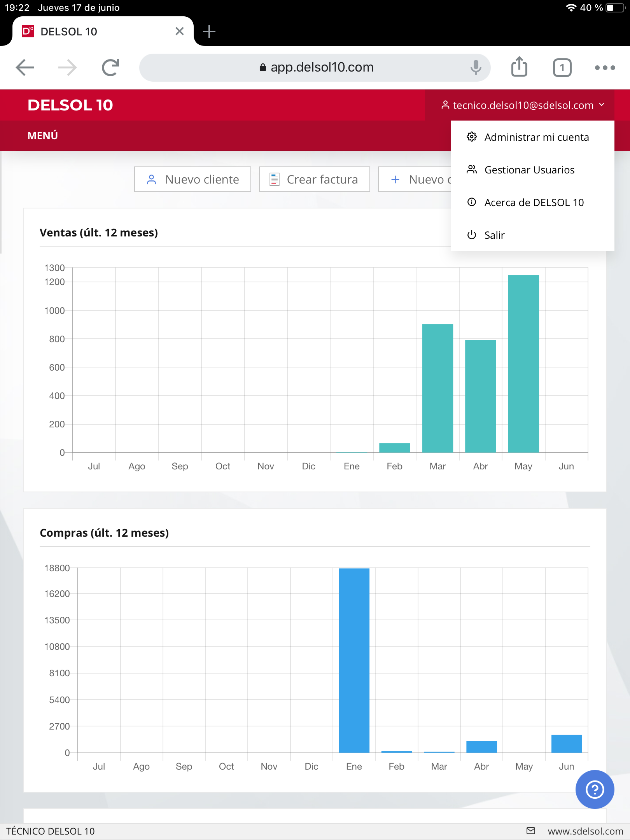This screenshot has height=840, width=630.
Task: Click the Crear factura button
Action: (x=314, y=179)
